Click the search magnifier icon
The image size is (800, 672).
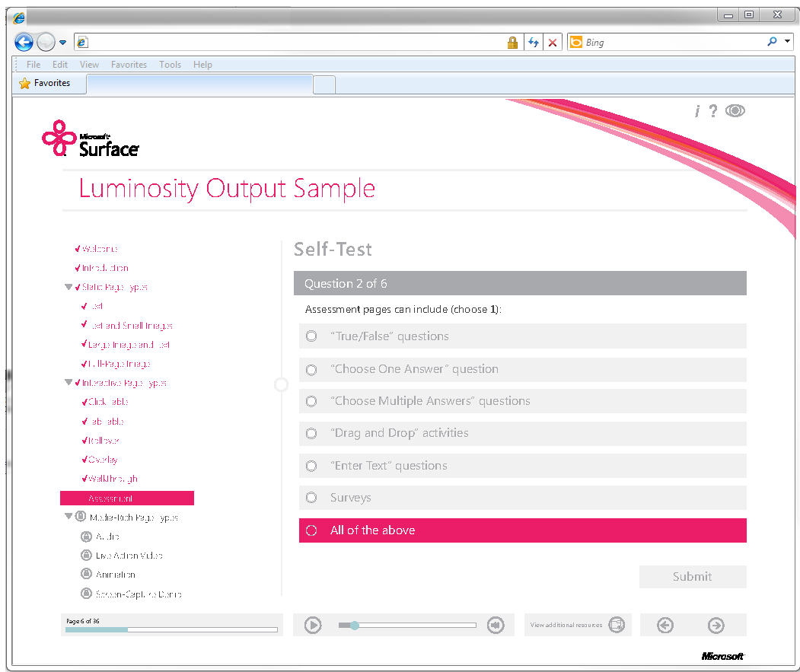(x=772, y=41)
